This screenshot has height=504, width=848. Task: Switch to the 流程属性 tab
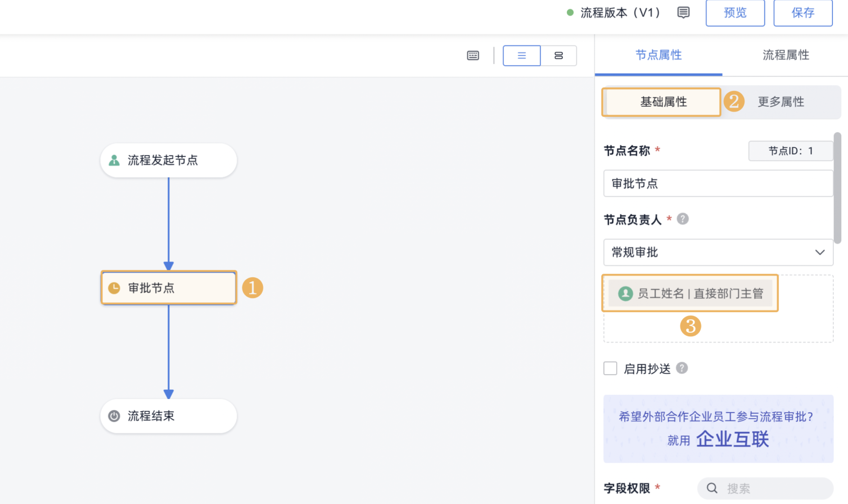(785, 55)
